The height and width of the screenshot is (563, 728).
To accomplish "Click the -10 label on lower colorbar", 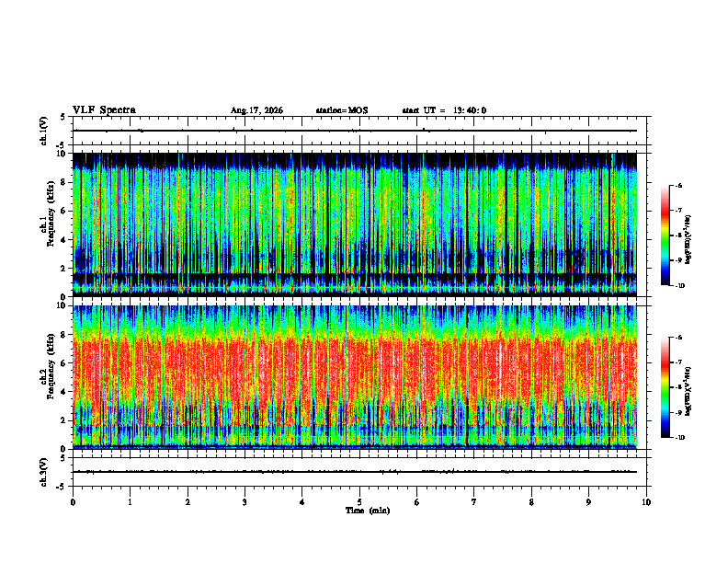I will 680,438.
